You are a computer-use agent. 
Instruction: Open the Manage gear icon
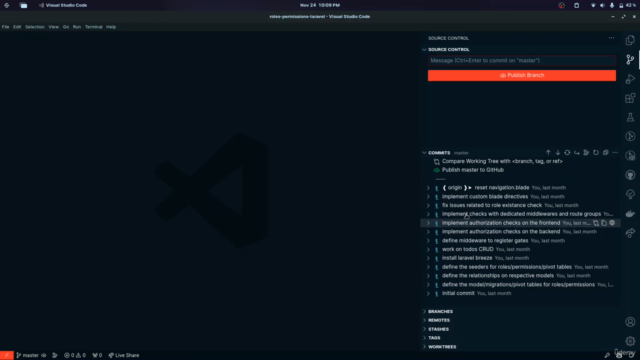click(x=630, y=341)
